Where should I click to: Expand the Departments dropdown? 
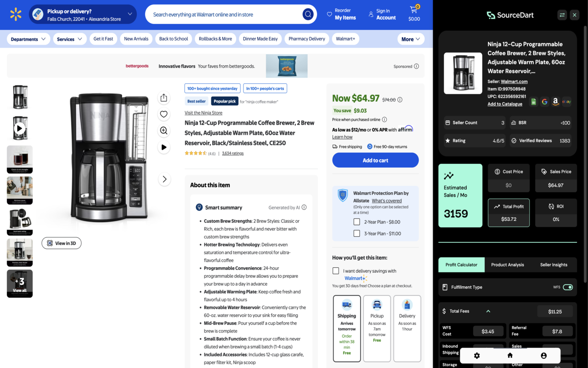click(28, 39)
